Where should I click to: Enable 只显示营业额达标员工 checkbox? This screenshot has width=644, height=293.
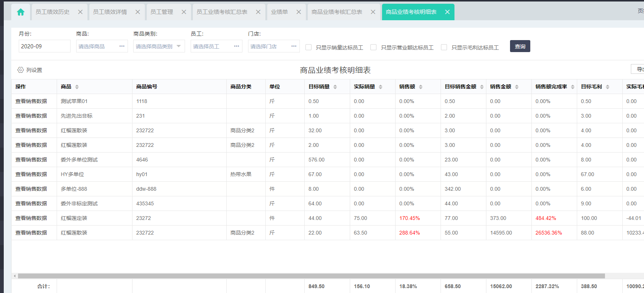(373, 47)
